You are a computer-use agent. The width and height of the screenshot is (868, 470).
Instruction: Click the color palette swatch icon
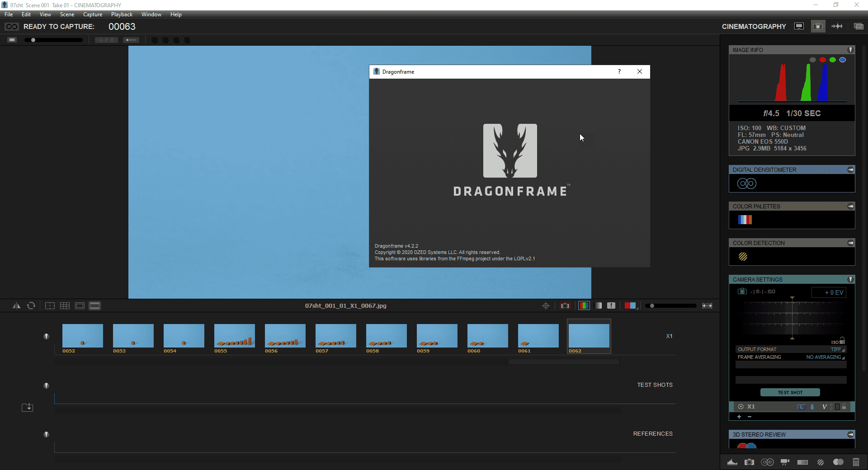(745, 220)
